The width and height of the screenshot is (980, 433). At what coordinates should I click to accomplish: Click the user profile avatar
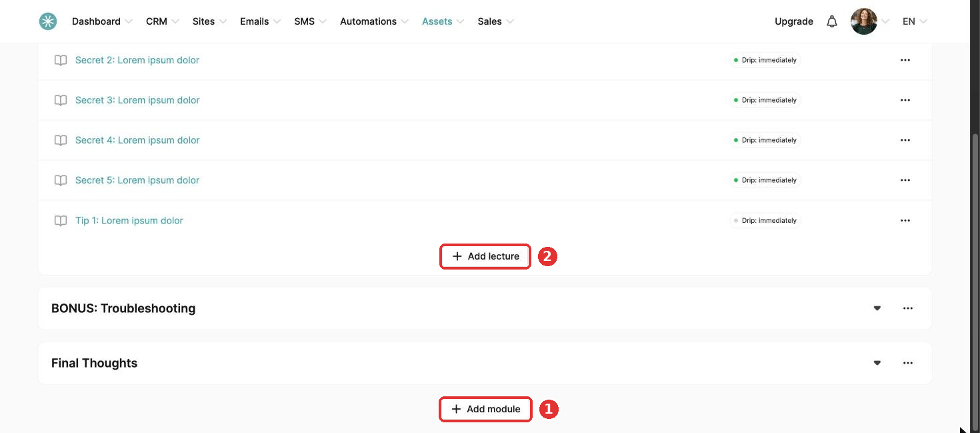tap(864, 21)
